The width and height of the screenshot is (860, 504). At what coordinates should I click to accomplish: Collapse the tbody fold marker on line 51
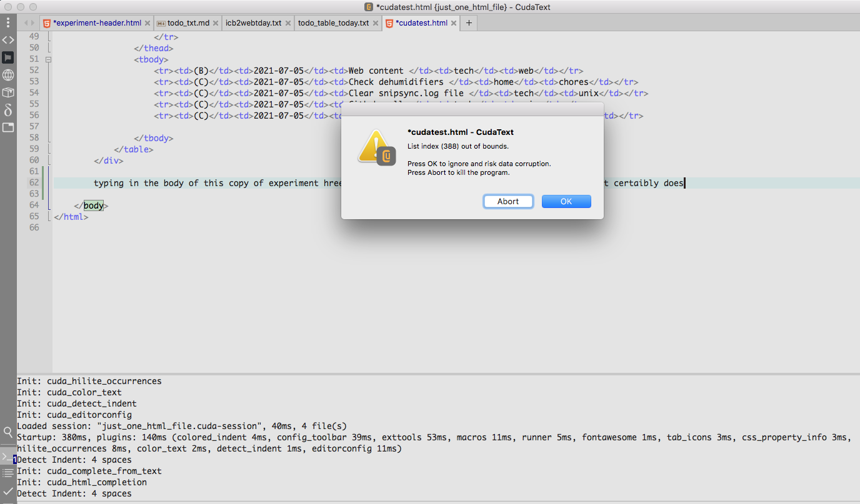pyautogui.click(x=48, y=60)
